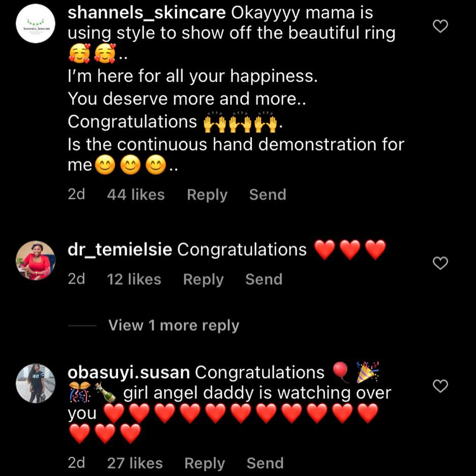Reply to dr_temielsie's comment
Viewport: 476px width, 476px height.
(203, 279)
